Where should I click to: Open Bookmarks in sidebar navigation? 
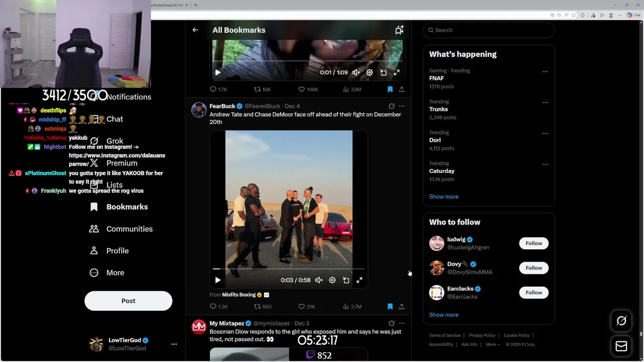point(119,207)
